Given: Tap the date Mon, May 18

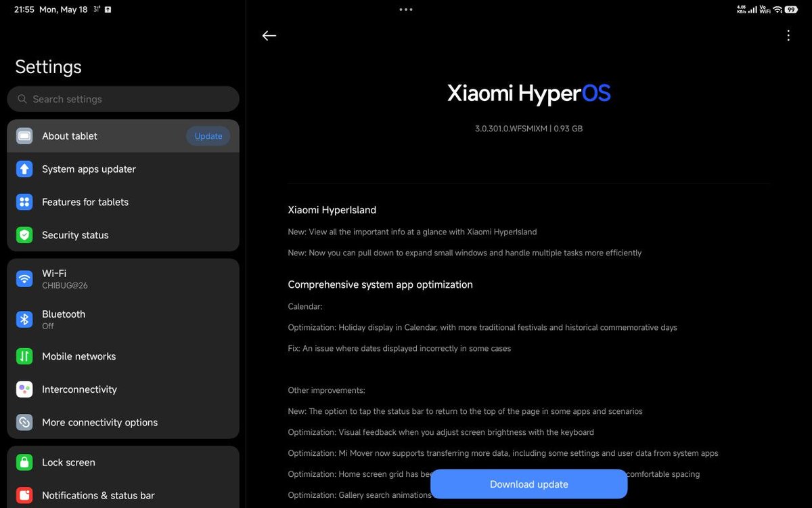Looking at the screenshot, I should pyautogui.click(x=64, y=9).
